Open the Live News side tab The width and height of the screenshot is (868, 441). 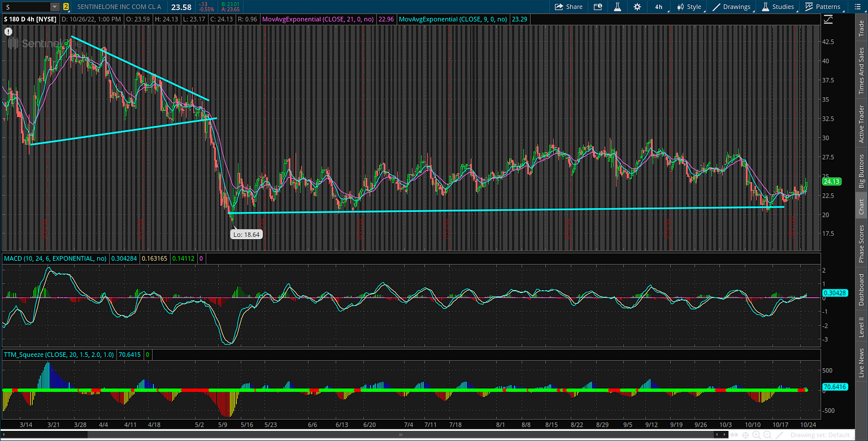click(x=861, y=363)
